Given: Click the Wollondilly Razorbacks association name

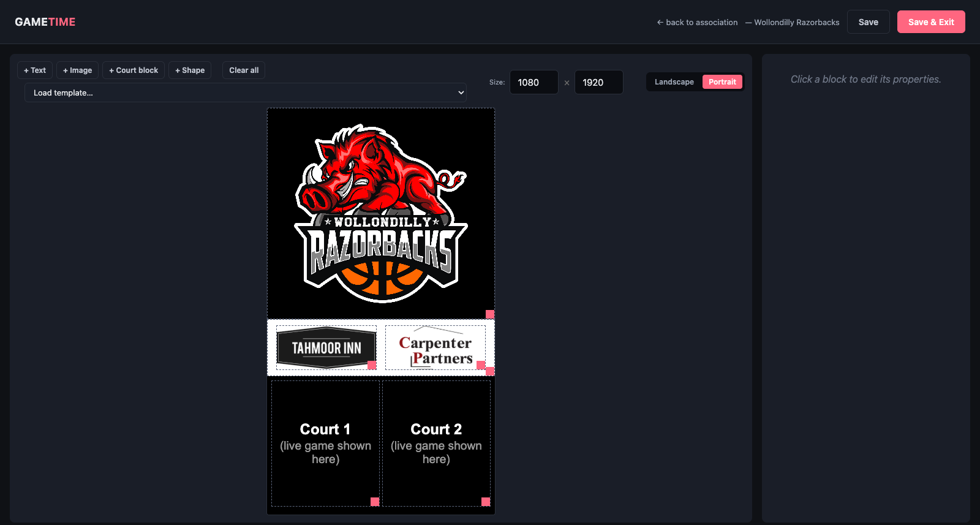Looking at the screenshot, I should click(x=797, y=22).
